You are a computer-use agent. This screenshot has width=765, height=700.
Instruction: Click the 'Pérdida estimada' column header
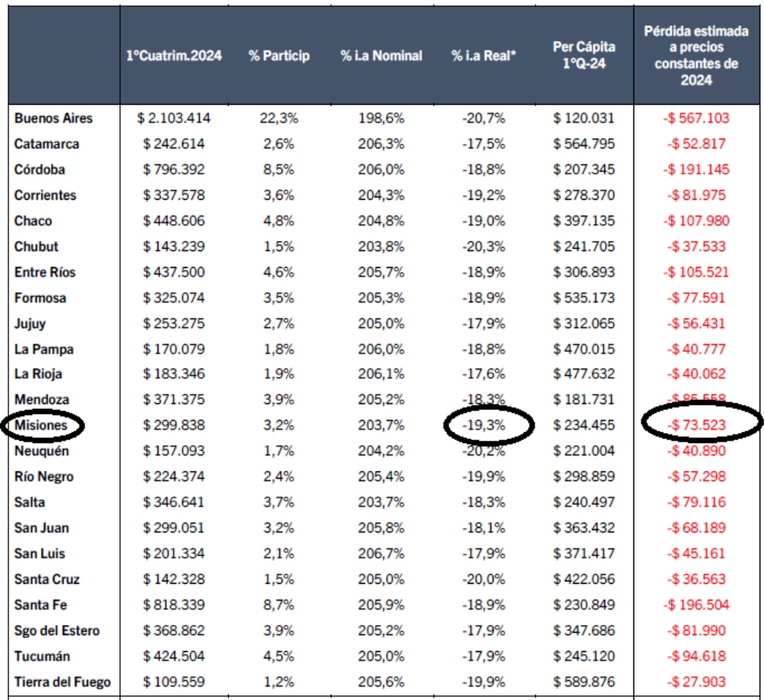pos(695,55)
